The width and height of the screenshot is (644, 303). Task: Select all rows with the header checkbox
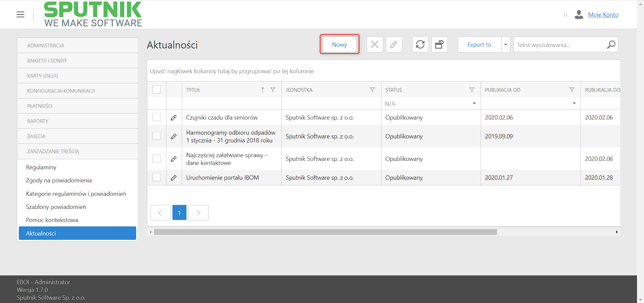(157, 89)
